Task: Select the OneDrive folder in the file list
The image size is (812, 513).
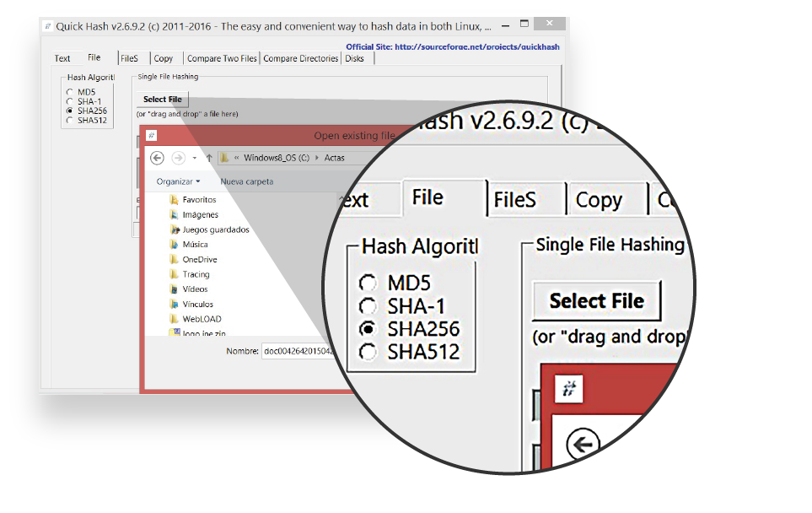Action: coord(199,260)
